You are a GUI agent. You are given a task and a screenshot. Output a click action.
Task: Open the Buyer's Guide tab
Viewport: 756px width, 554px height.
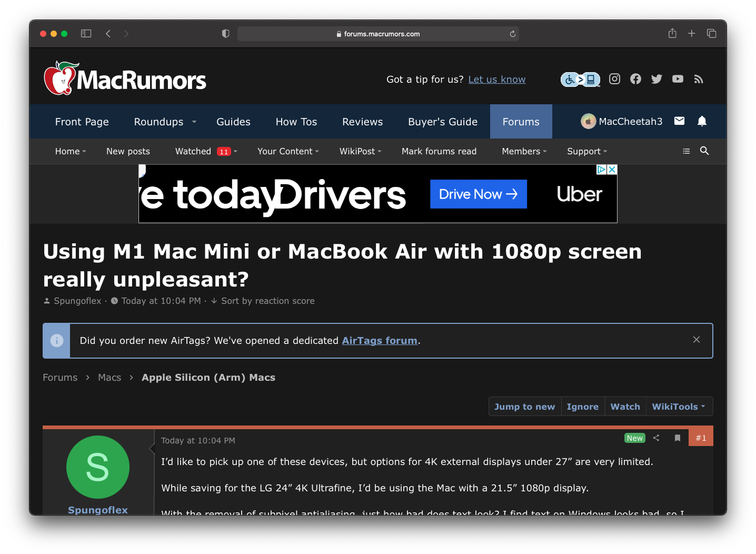[443, 122]
